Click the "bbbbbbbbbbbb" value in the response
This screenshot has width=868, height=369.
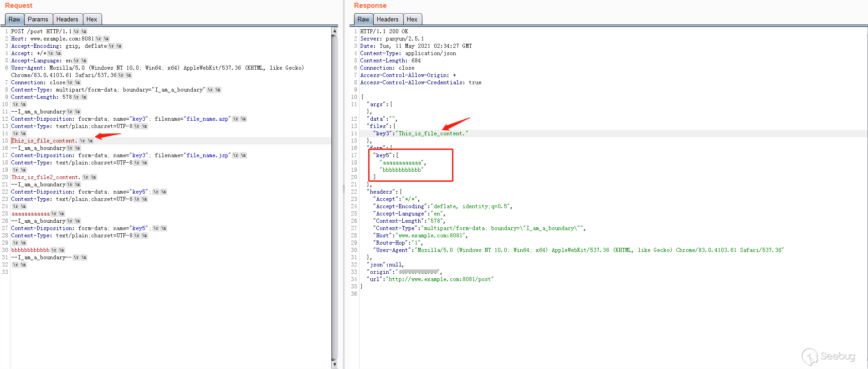click(x=401, y=170)
